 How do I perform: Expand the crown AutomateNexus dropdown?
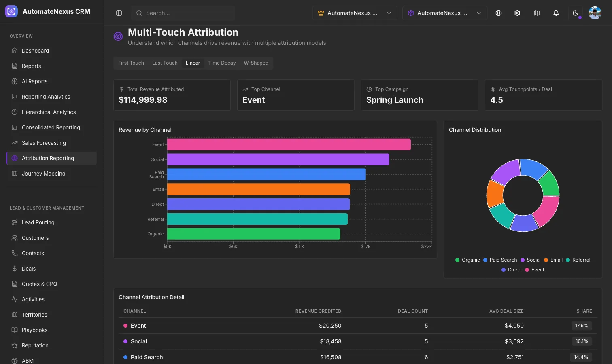[355, 13]
